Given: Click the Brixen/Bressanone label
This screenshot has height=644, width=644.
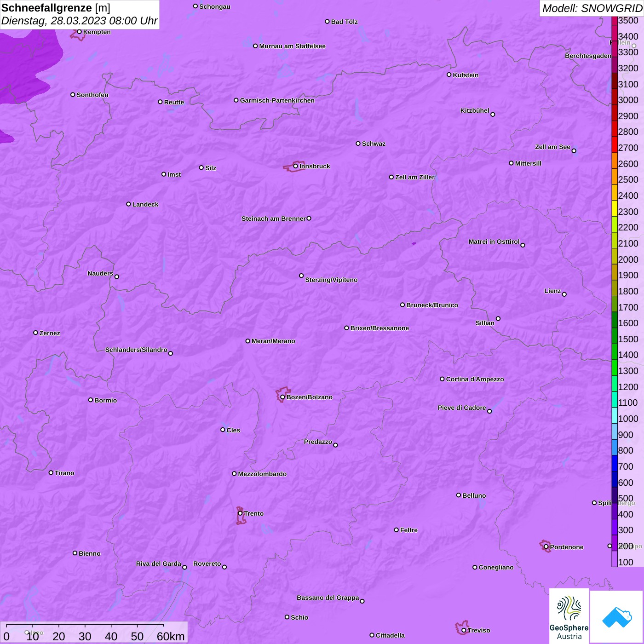Looking at the screenshot, I should point(379,328).
